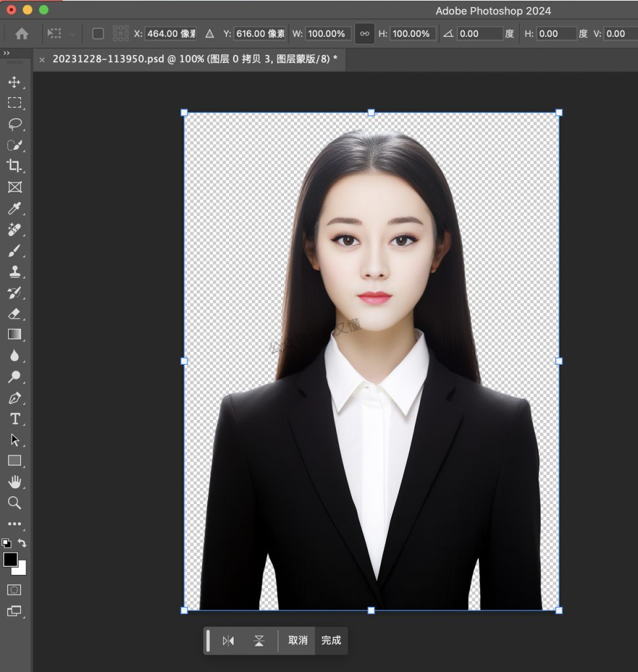Click 取消 to cancel the transform
The height and width of the screenshot is (672, 638).
[x=297, y=640]
